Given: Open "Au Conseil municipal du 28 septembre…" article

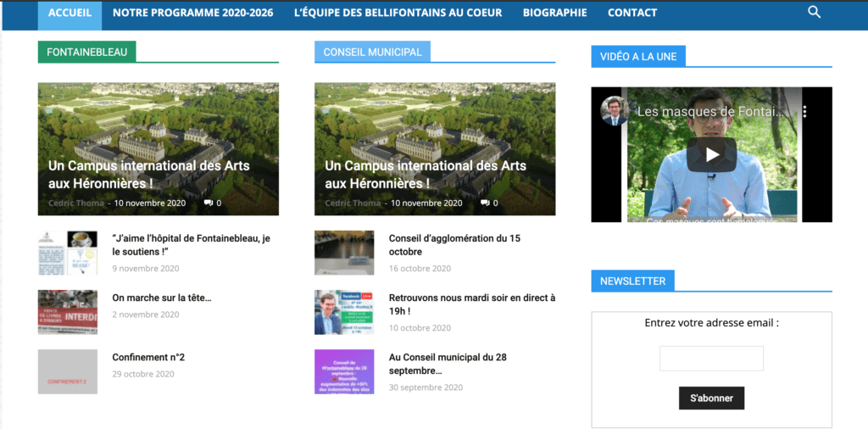Looking at the screenshot, I should click(x=448, y=364).
